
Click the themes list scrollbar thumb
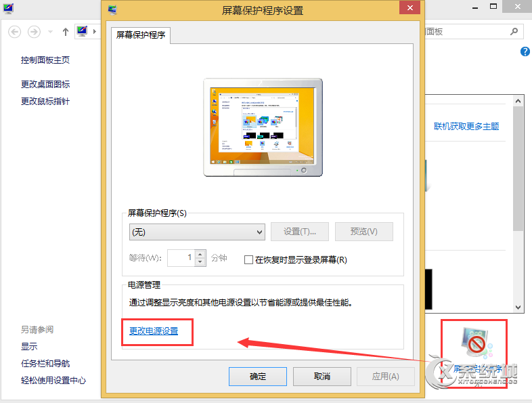[x=518, y=169]
